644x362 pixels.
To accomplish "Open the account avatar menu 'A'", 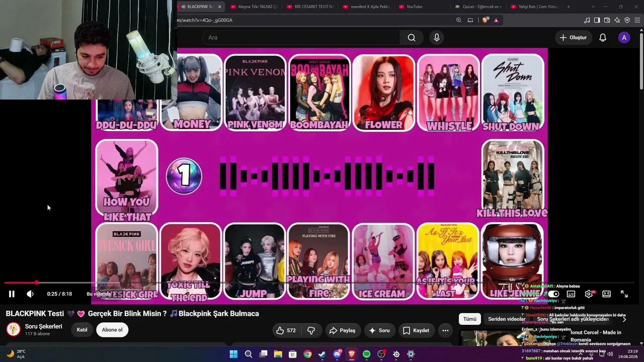I will coord(624,38).
